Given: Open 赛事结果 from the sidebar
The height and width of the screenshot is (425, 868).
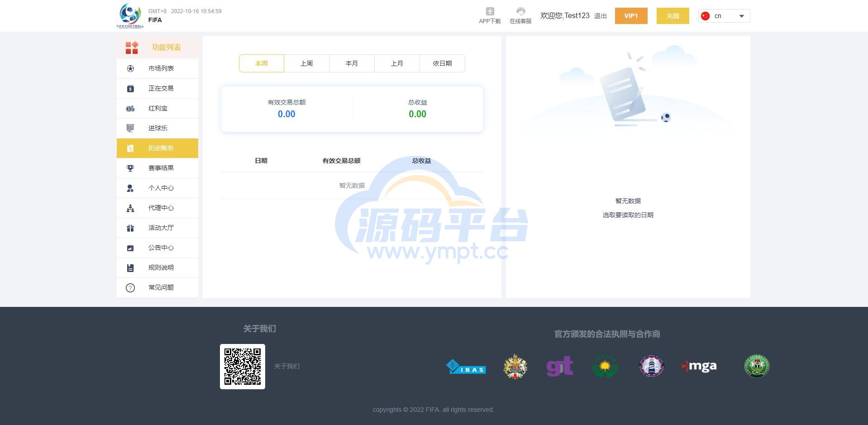Looking at the screenshot, I should coord(157,168).
